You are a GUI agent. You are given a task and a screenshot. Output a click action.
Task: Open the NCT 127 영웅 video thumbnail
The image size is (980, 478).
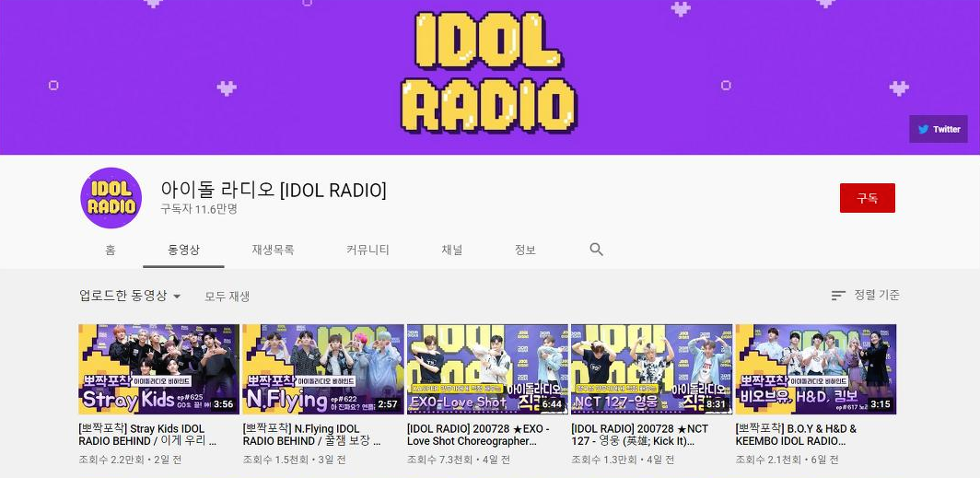(652, 369)
